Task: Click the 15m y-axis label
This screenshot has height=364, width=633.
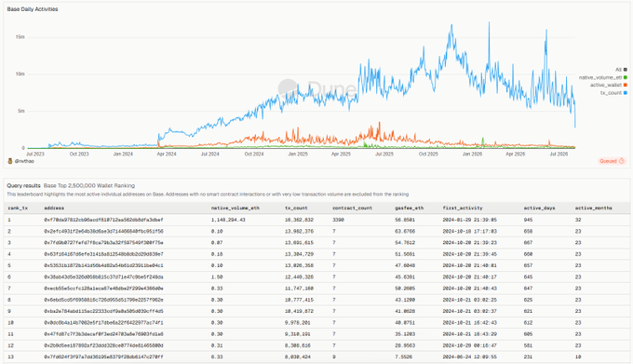Action: tap(20, 36)
